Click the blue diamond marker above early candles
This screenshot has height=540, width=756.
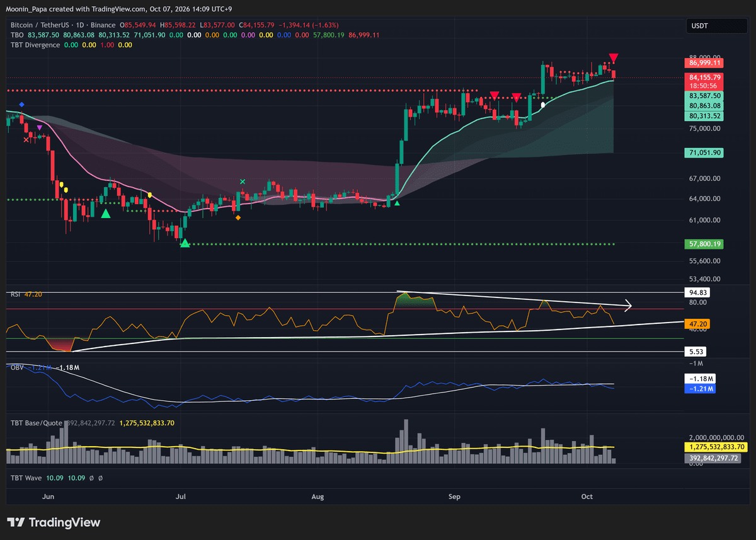[x=22, y=104]
